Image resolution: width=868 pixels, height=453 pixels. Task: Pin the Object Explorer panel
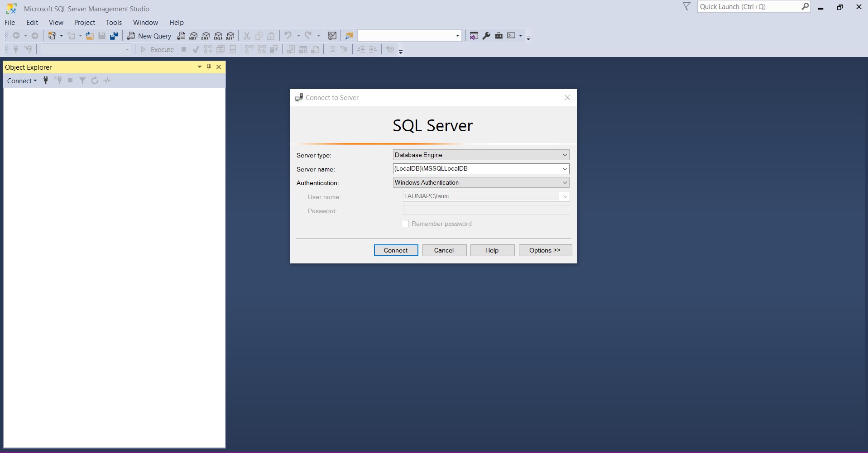tap(209, 67)
